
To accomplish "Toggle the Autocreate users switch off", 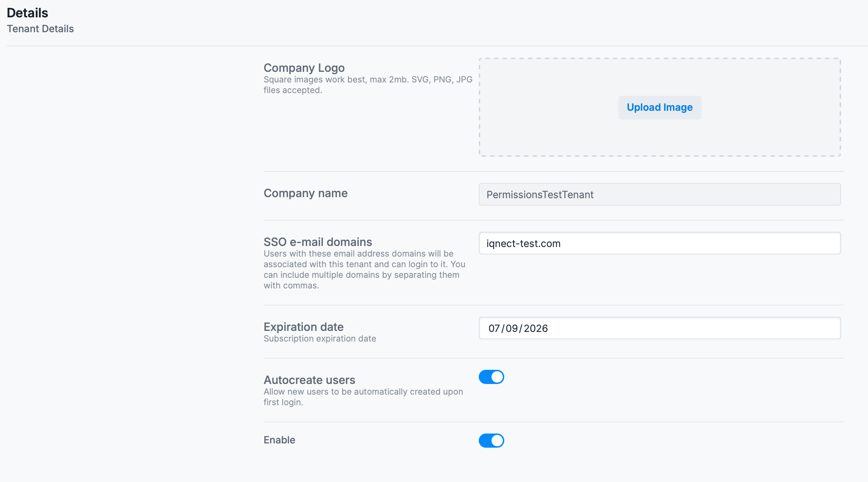I will point(491,377).
